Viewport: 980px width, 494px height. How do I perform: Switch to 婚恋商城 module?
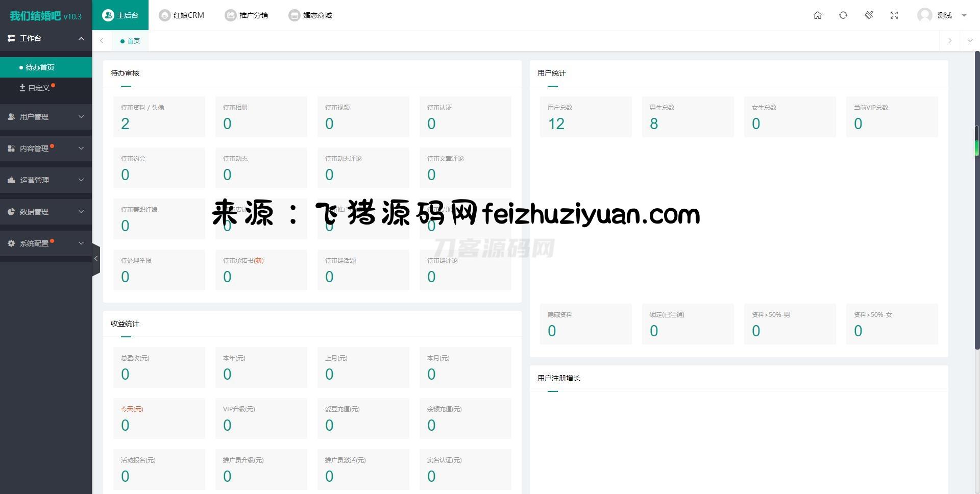tap(310, 15)
